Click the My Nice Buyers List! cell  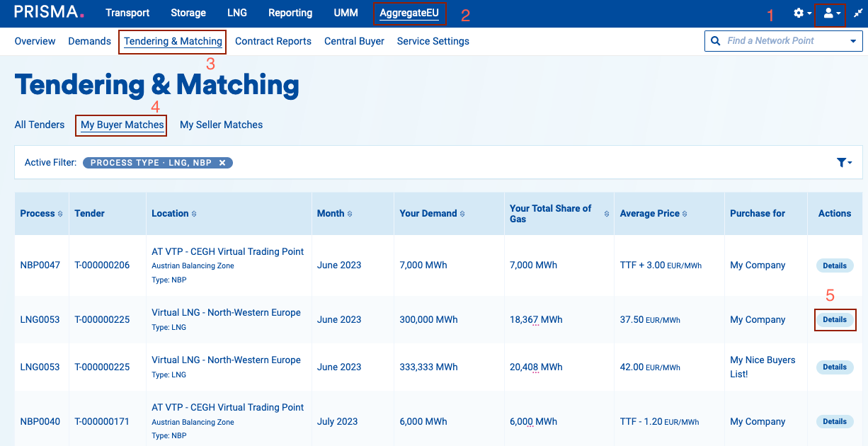tap(763, 367)
